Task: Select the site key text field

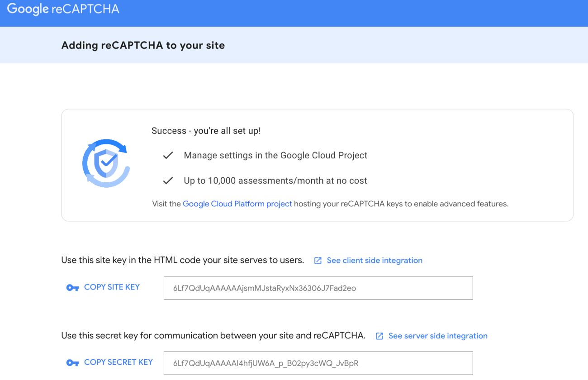Action: click(318, 288)
